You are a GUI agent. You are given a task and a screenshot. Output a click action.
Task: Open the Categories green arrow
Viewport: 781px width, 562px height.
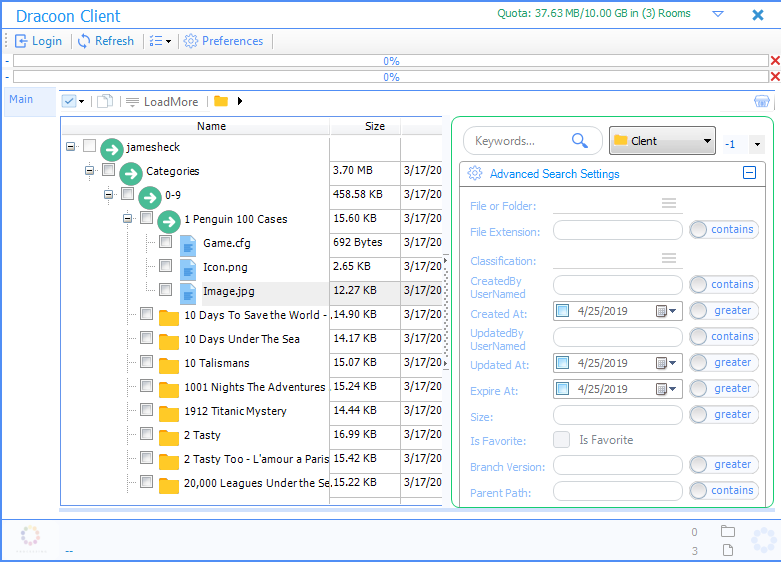[131, 173]
